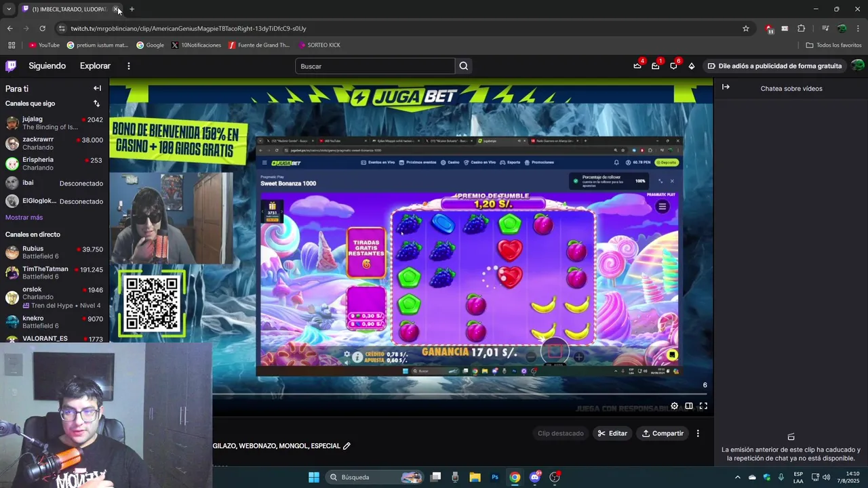Open player settings gear icon
The image size is (868, 488).
click(x=674, y=406)
